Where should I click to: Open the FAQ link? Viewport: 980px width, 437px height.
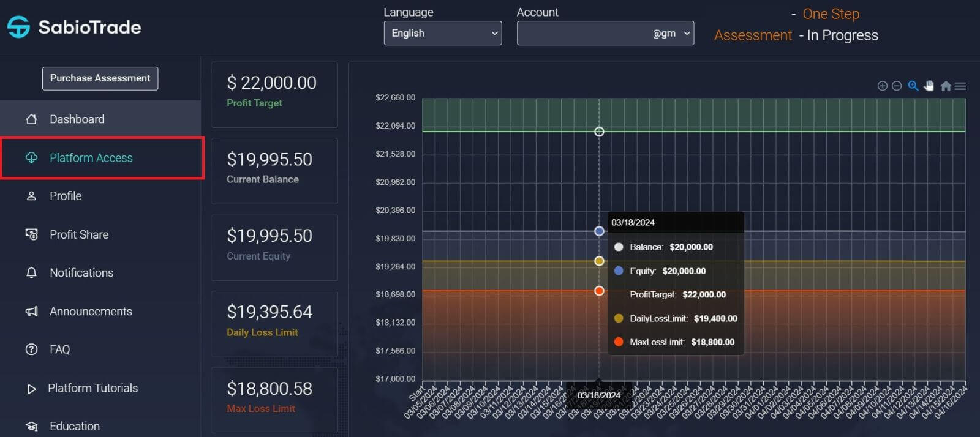click(59, 349)
